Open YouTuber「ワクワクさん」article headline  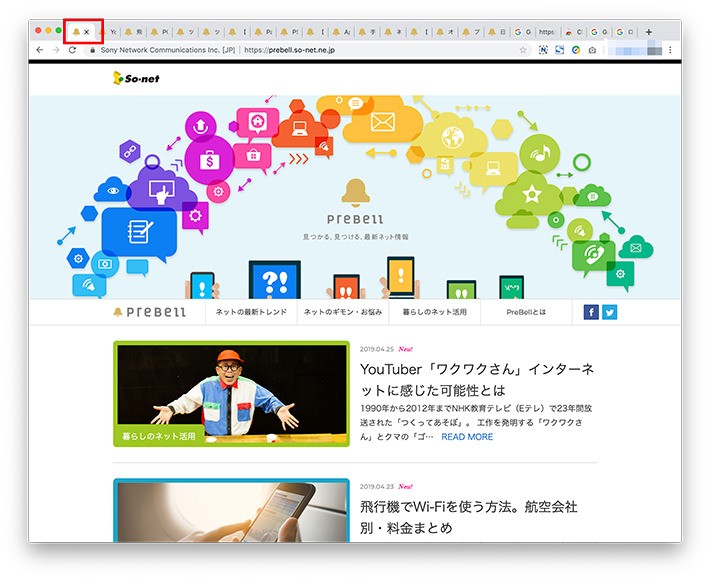click(477, 379)
